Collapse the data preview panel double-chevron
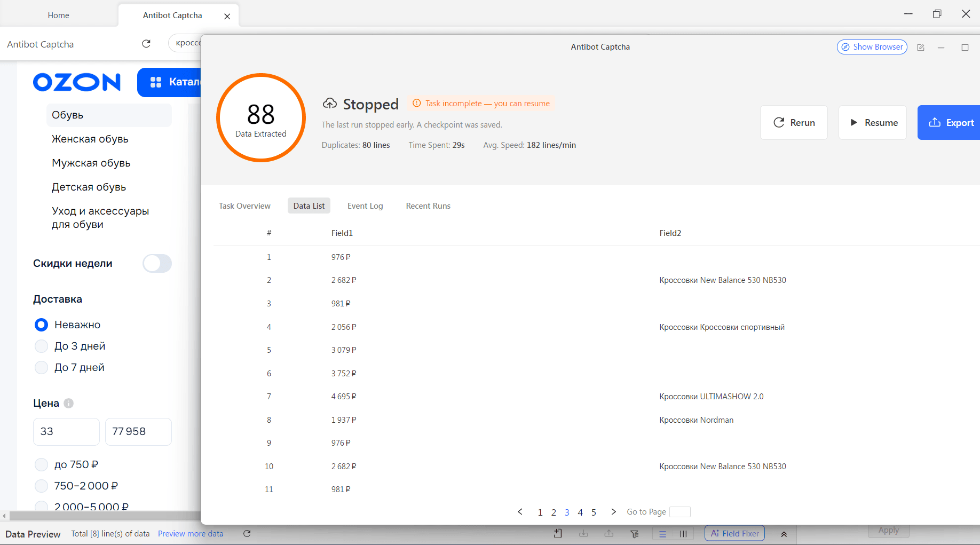Screen dimensions: 980x545 pos(784,534)
